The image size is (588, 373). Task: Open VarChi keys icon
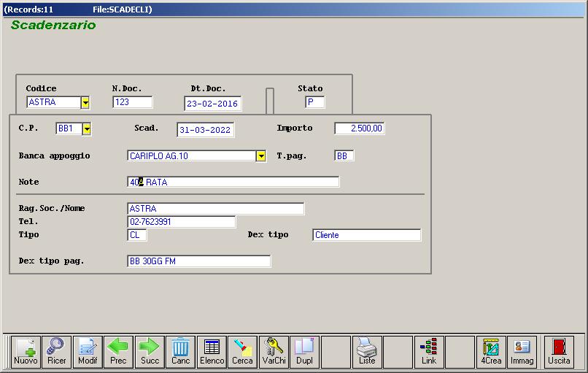[x=274, y=352]
